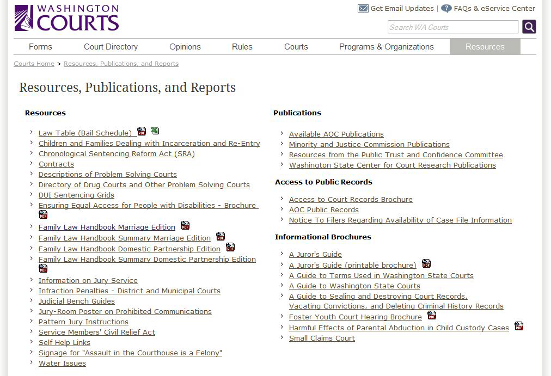Open the Rules menu
This screenshot has width=551, height=376.
tap(242, 47)
